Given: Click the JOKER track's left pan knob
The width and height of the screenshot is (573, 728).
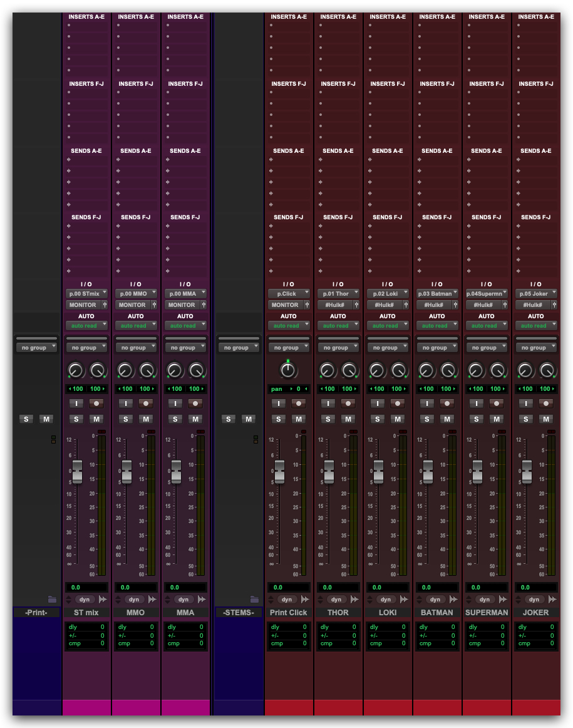Looking at the screenshot, I should (x=526, y=370).
